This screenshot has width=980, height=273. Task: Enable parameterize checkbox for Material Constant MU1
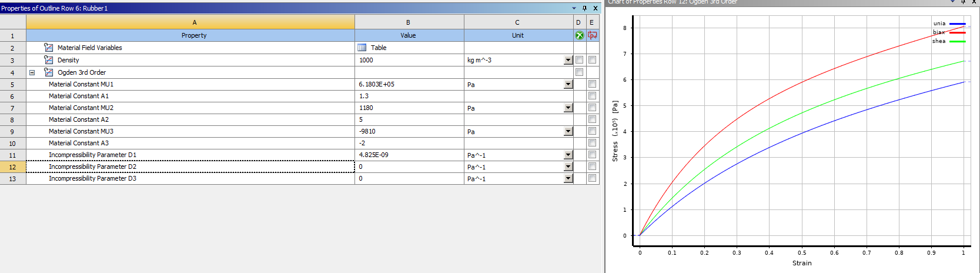592,84
